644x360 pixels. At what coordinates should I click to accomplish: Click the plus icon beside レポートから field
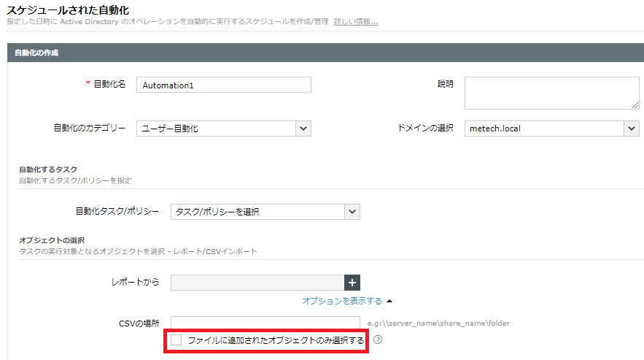(352, 283)
